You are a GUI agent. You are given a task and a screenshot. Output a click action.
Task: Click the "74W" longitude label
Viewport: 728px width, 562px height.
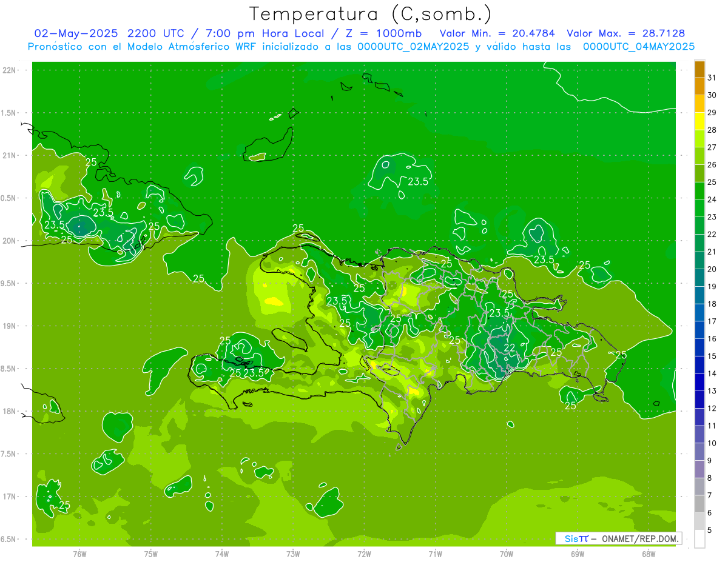click(222, 554)
